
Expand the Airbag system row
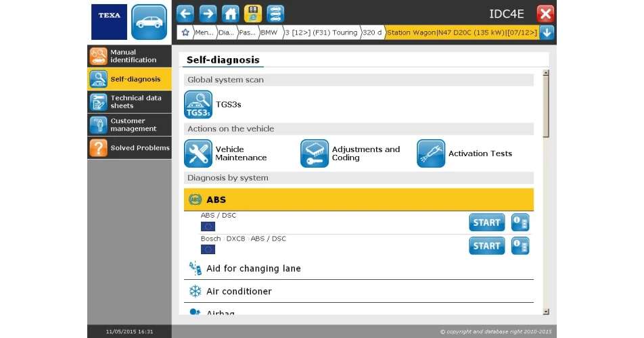(x=359, y=311)
